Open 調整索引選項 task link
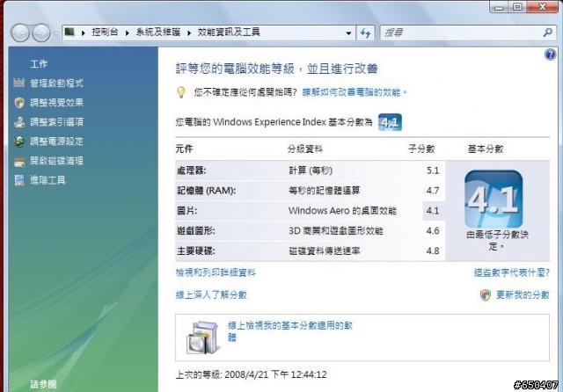 pos(56,122)
